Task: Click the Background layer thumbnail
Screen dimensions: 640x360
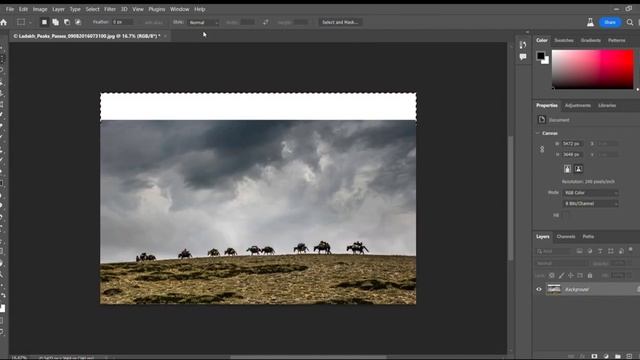Action: pos(553,289)
